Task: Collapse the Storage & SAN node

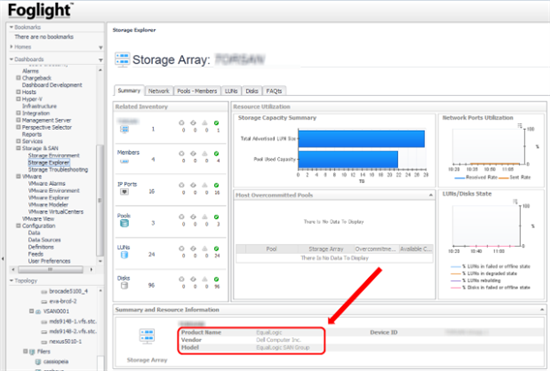Action: [18, 148]
